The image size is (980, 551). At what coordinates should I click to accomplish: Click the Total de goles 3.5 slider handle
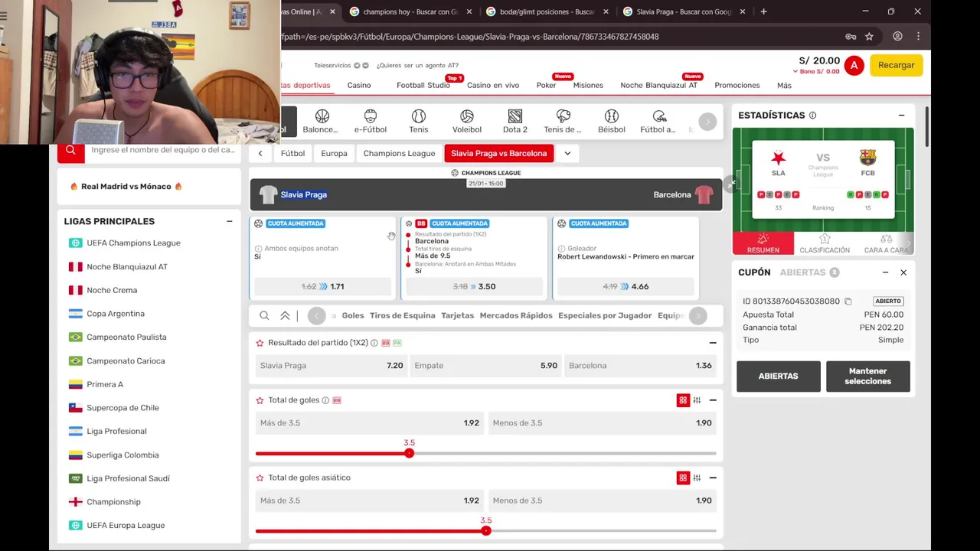coord(409,453)
